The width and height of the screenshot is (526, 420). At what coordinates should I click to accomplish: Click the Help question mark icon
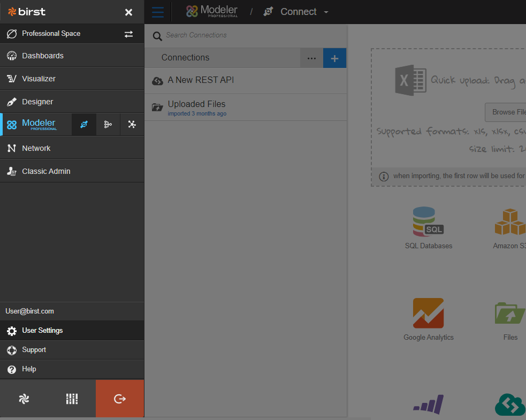[12, 369]
